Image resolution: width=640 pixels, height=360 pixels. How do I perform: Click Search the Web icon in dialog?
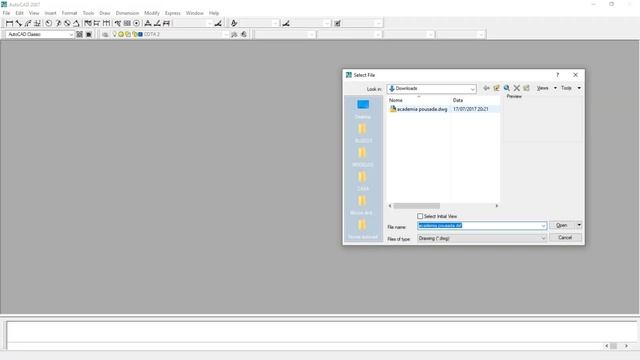pyautogui.click(x=507, y=88)
